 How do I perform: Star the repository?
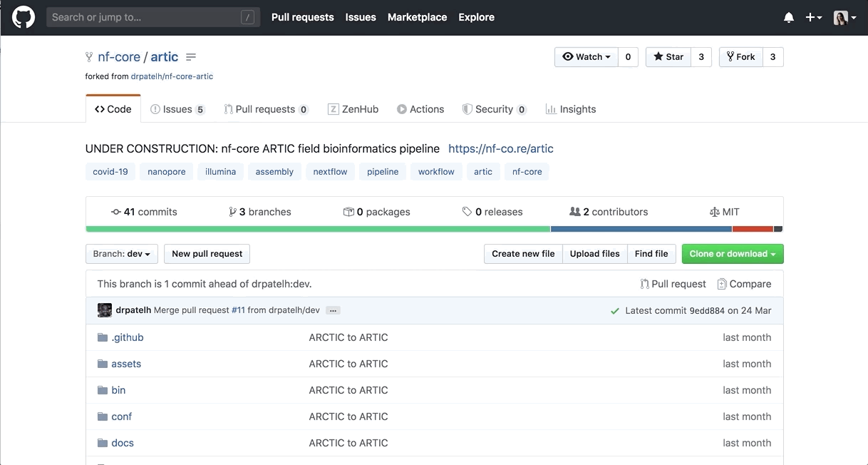point(668,57)
